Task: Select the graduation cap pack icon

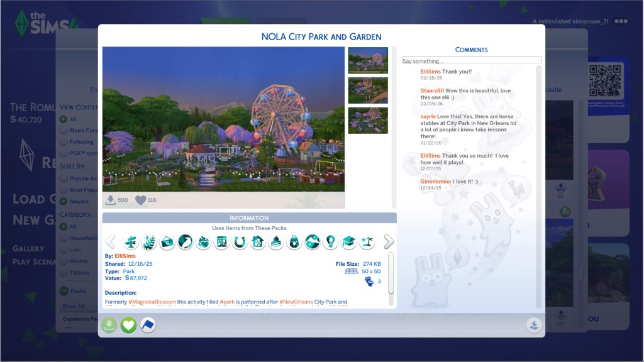Action: pyautogui.click(x=349, y=242)
